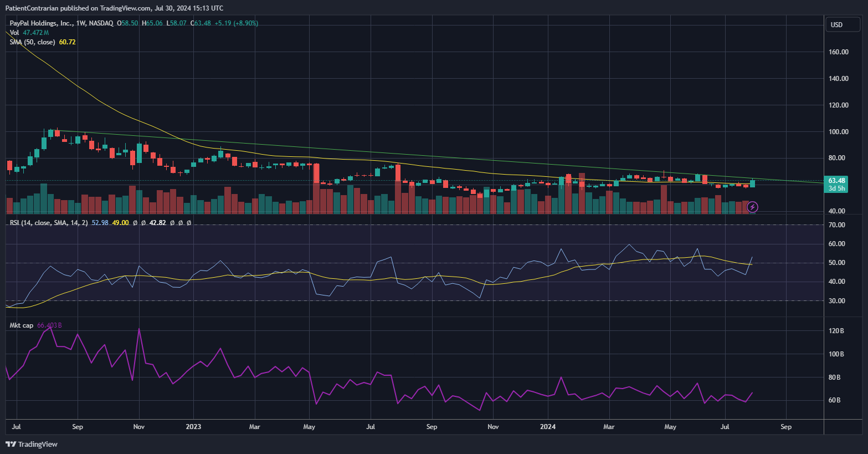Click the 2023 label on time axis
868x454 pixels.
[x=193, y=427]
